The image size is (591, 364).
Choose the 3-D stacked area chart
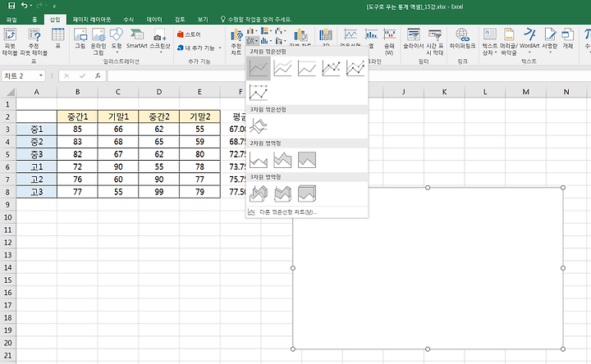tap(282, 193)
